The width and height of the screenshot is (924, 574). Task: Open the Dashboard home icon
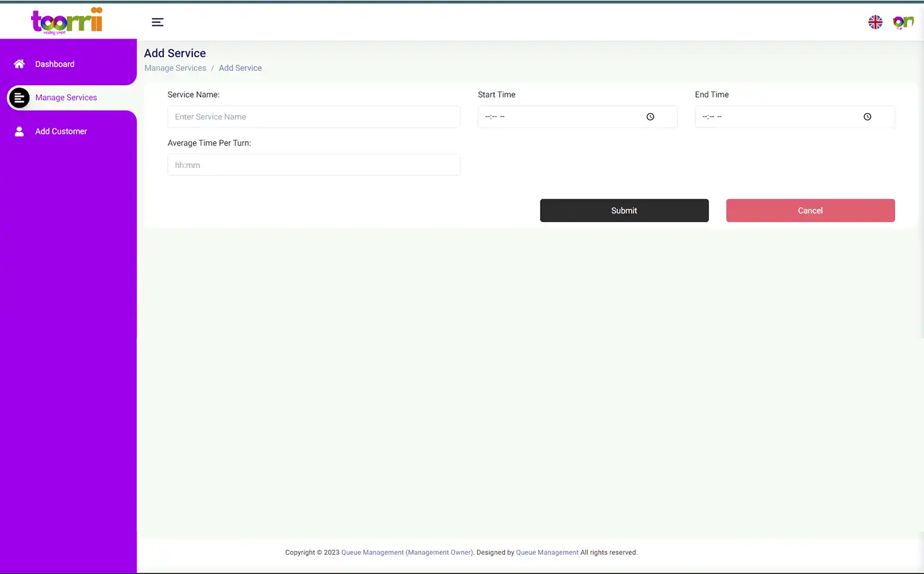[x=19, y=63]
